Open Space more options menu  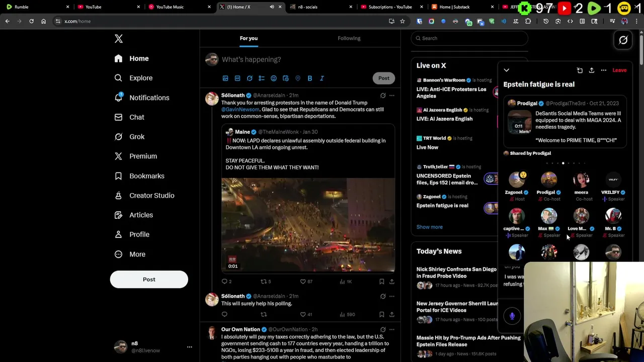[604, 70]
